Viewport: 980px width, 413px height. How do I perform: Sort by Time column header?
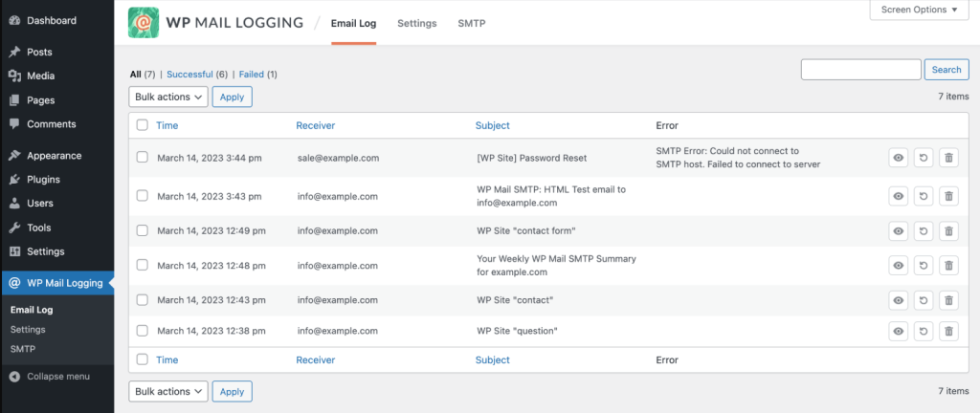[167, 125]
